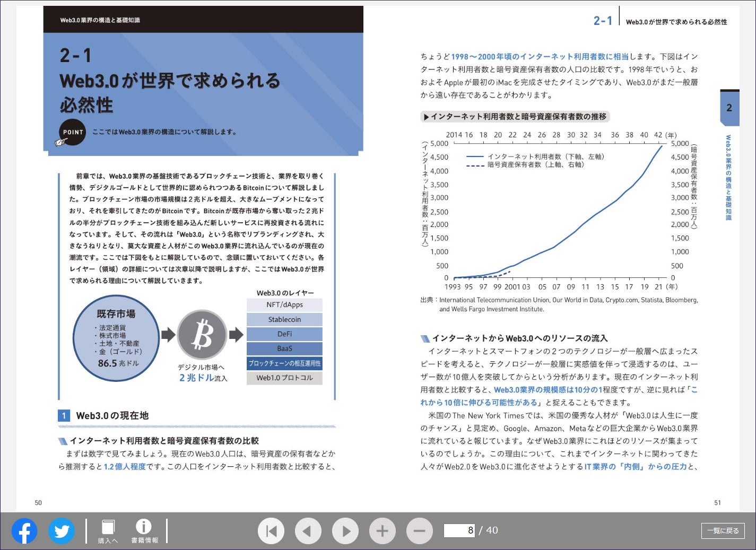Go to the next page
This screenshot has width=756, height=550.
[x=345, y=530]
